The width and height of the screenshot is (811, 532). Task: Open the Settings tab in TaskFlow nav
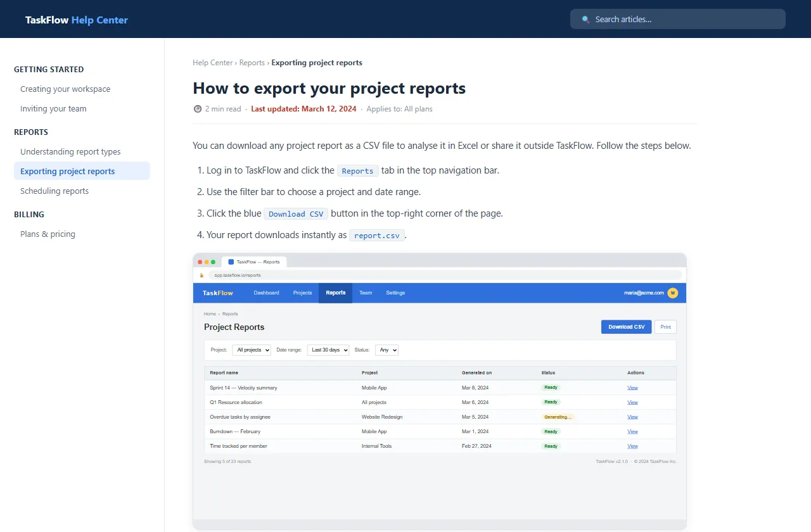pos(395,293)
